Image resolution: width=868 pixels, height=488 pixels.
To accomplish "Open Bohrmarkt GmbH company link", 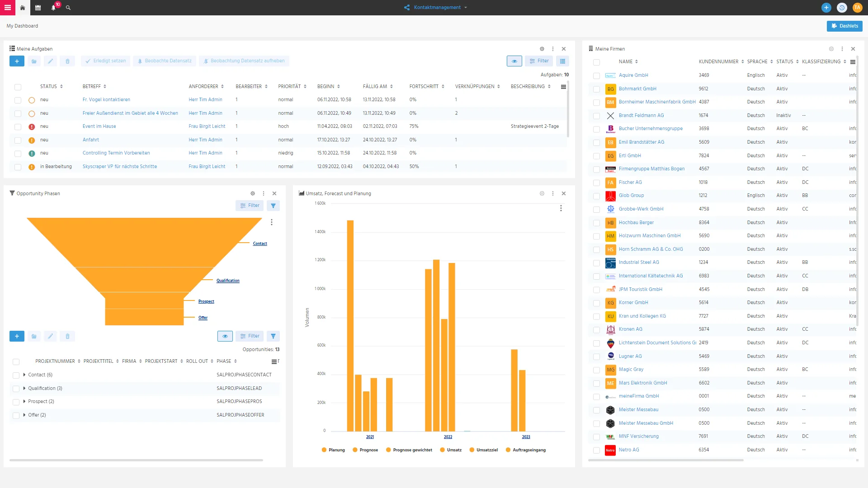I will (637, 89).
